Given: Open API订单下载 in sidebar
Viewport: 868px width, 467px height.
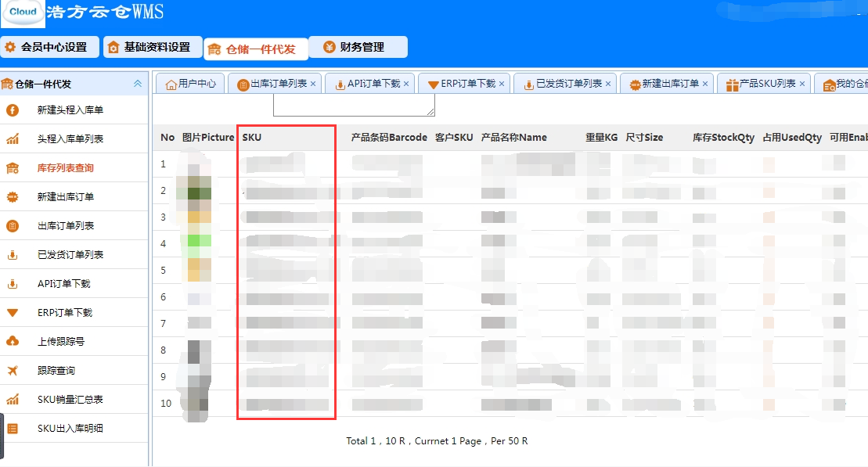Looking at the screenshot, I should (63, 284).
